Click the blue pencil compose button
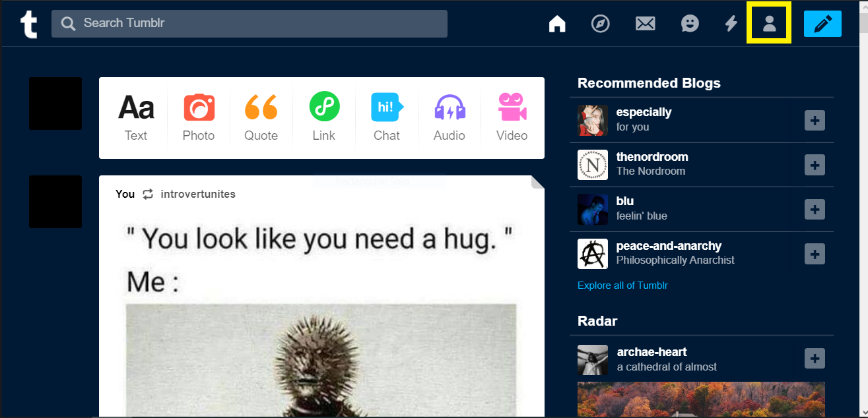This screenshot has width=868, height=418. click(x=822, y=24)
